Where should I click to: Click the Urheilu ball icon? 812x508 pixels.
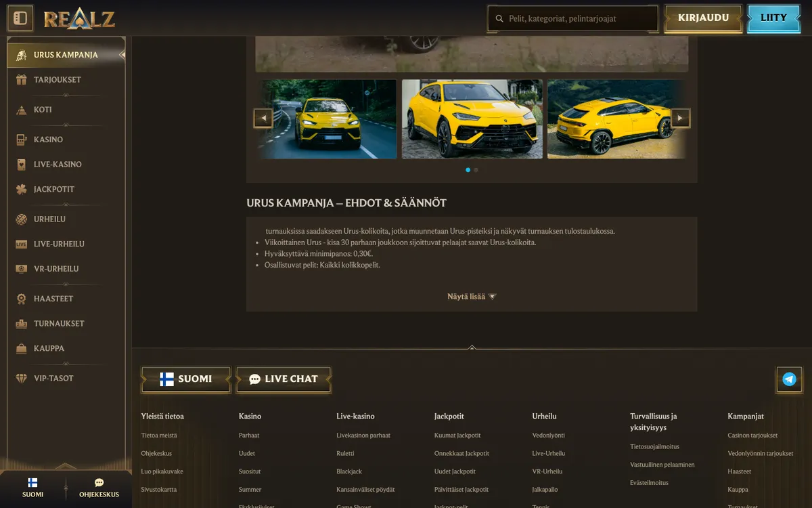pos(21,219)
